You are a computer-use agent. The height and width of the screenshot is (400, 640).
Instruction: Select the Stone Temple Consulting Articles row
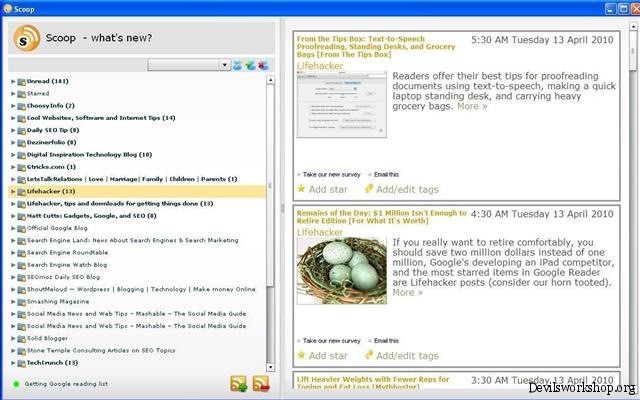137,351
